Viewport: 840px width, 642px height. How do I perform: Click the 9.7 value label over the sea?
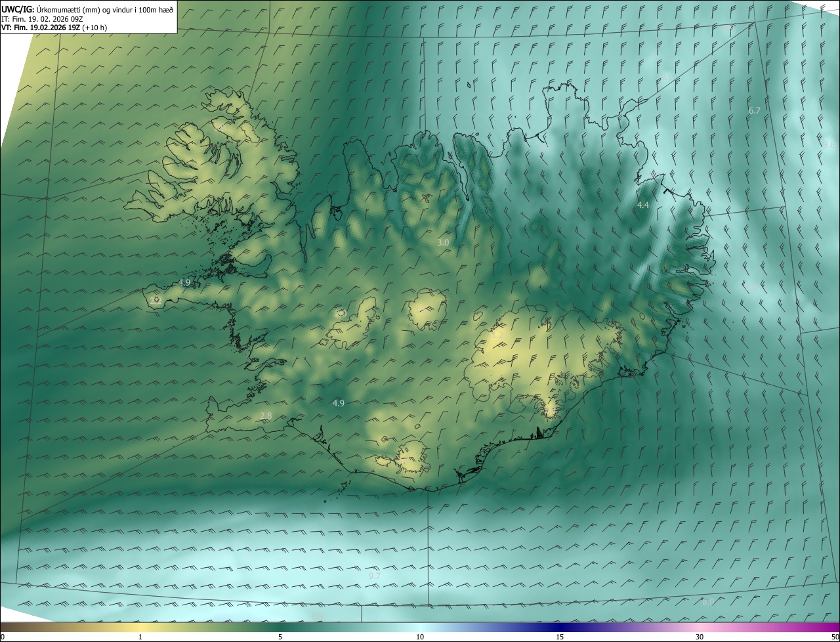pos(375,576)
